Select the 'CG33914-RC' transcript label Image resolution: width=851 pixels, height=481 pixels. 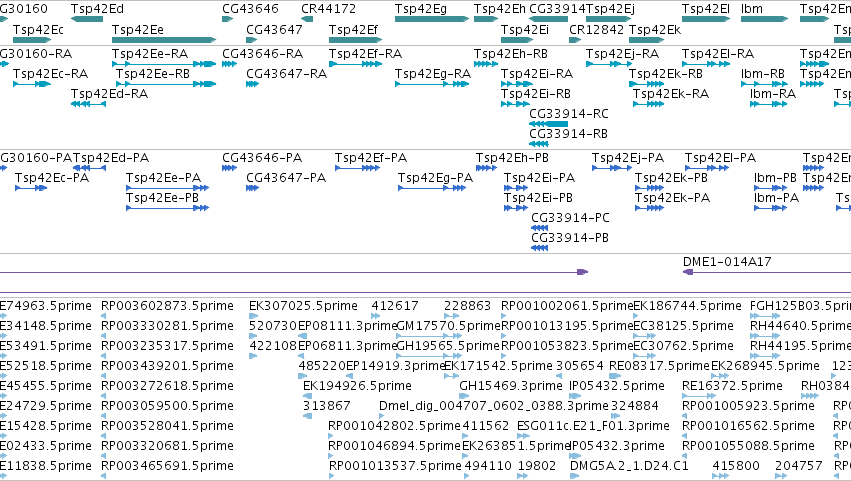tap(569, 114)
